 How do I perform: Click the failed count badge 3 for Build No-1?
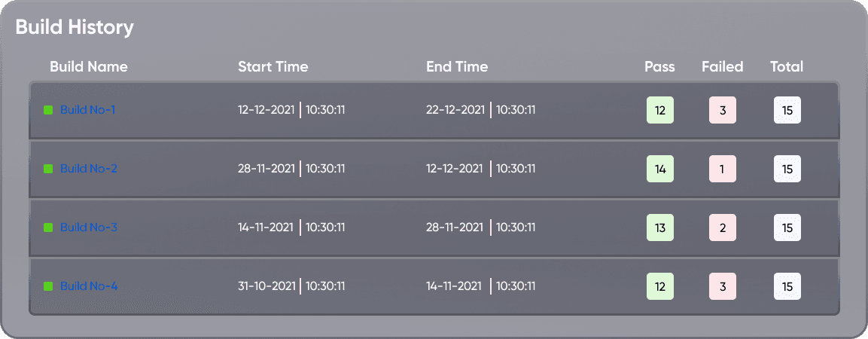click(x=723, y=110)
